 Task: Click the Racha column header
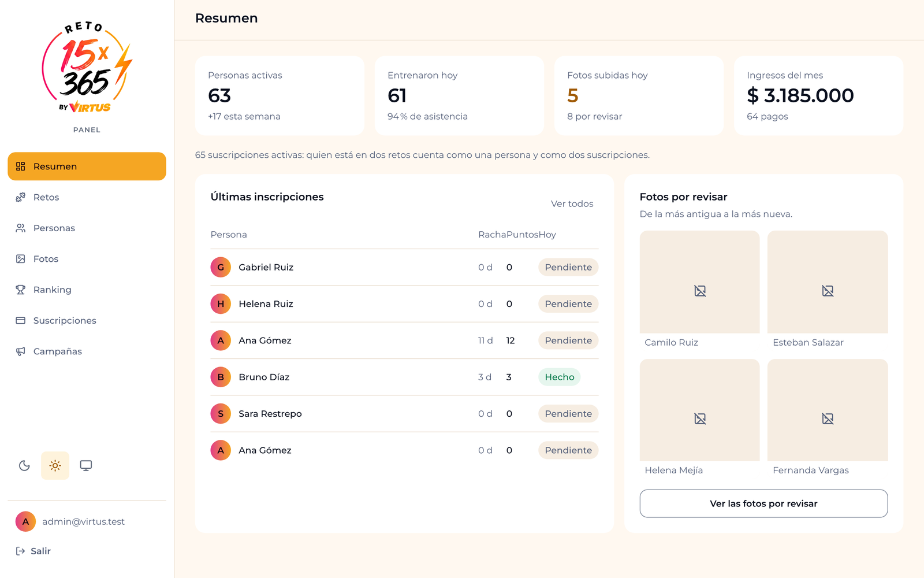point(492,235)
